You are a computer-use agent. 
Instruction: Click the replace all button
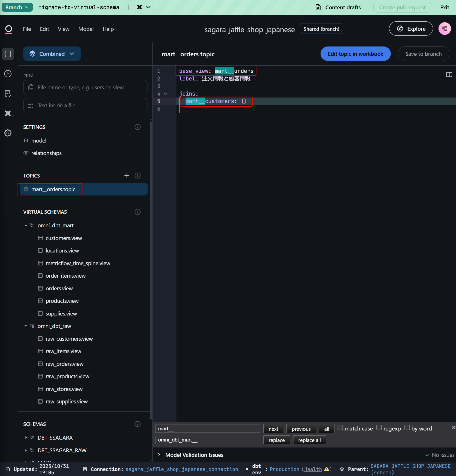click(x=309, y=440)
